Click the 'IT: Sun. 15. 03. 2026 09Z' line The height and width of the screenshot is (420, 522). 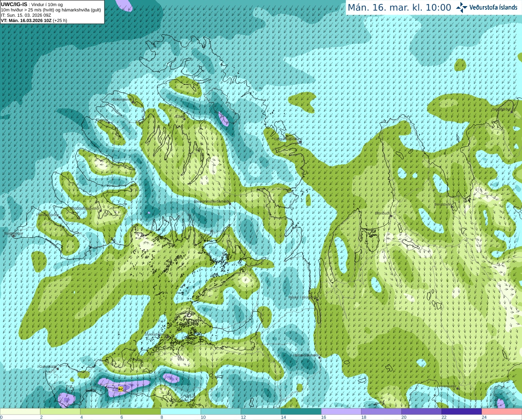tap(26, 15)
